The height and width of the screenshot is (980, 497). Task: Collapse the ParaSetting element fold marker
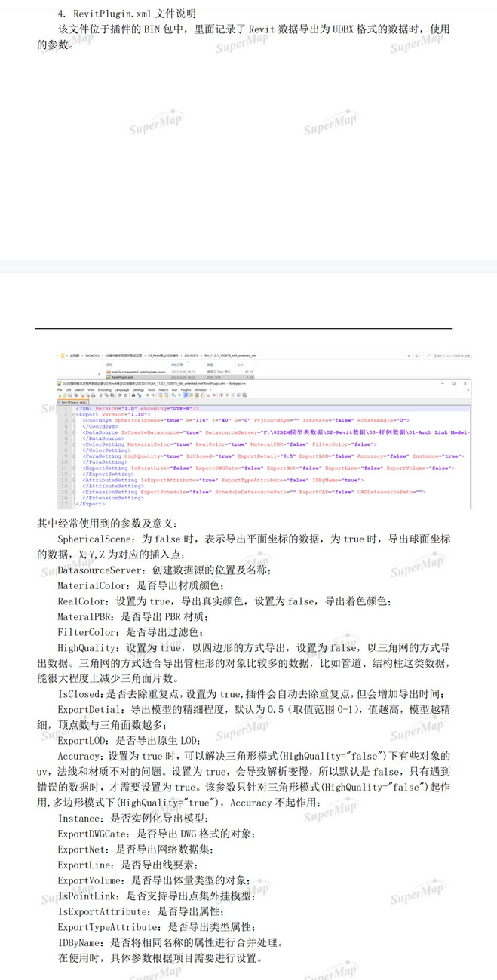(74, 456)
